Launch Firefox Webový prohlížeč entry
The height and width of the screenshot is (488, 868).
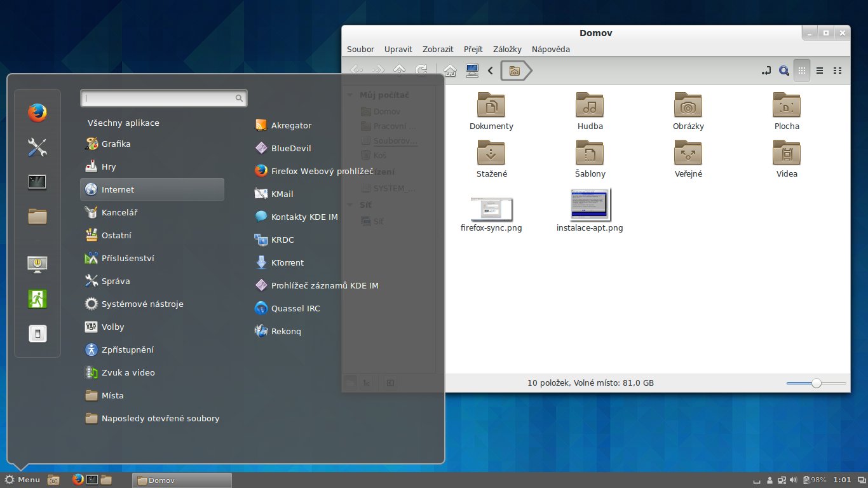(314, 171)
